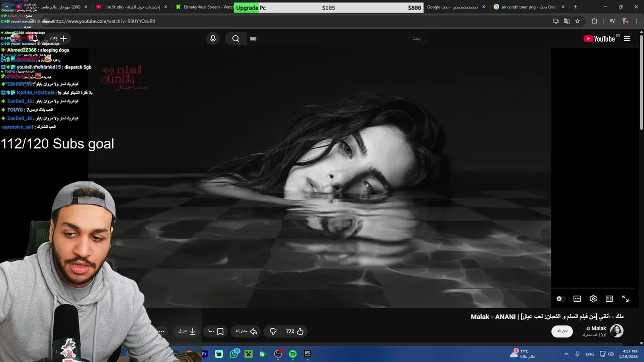The image size is (644, 362).
Task: Open the Chrome three-dot menu
Action: pos(637,21)
